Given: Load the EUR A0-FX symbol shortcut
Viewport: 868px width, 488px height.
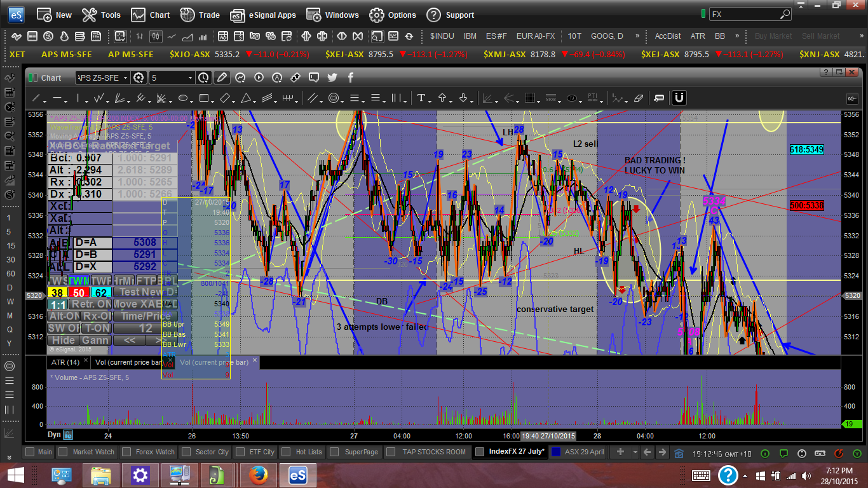Looking at the screenshot, I should click(536, 36).
